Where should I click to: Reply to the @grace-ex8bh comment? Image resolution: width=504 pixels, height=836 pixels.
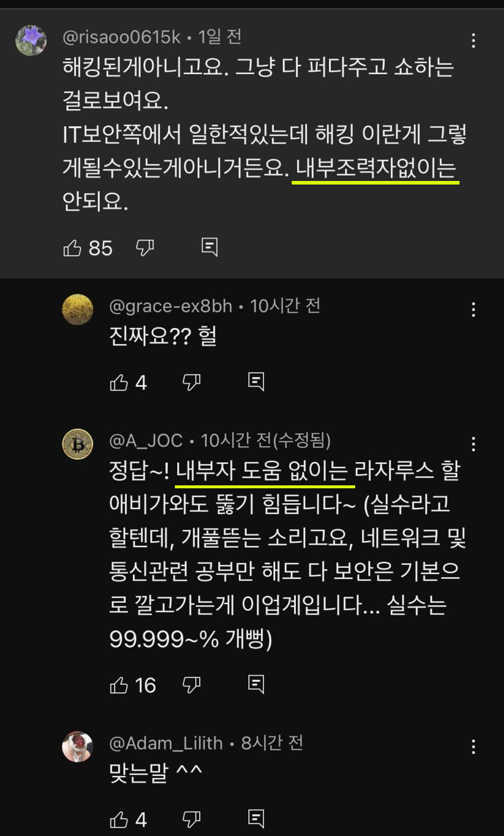(x=256, y=382)
